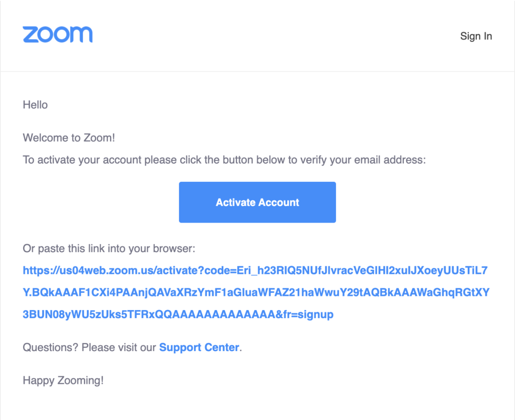This screenshot has height=420, width=515.
Task: Click the Hello greeting text
Action: point(35,104)
